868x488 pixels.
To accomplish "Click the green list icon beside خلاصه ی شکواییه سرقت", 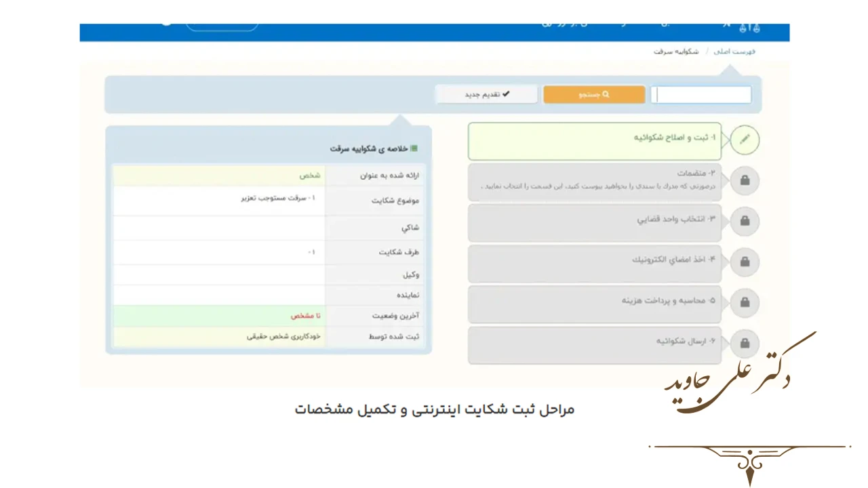I will point(412,149).
